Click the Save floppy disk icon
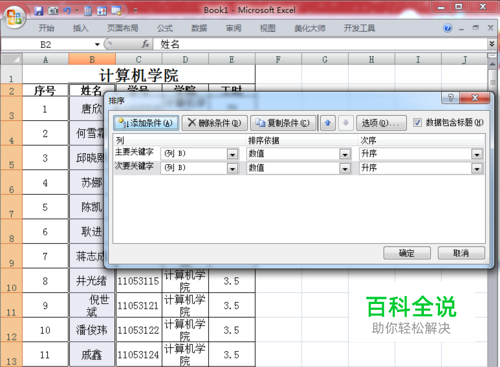The image size is (500, 367). pyautogui.click(x=39, y=11)
